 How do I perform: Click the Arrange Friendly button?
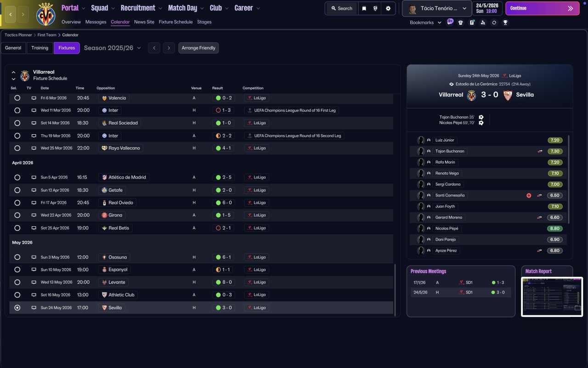tap(198, 48)
